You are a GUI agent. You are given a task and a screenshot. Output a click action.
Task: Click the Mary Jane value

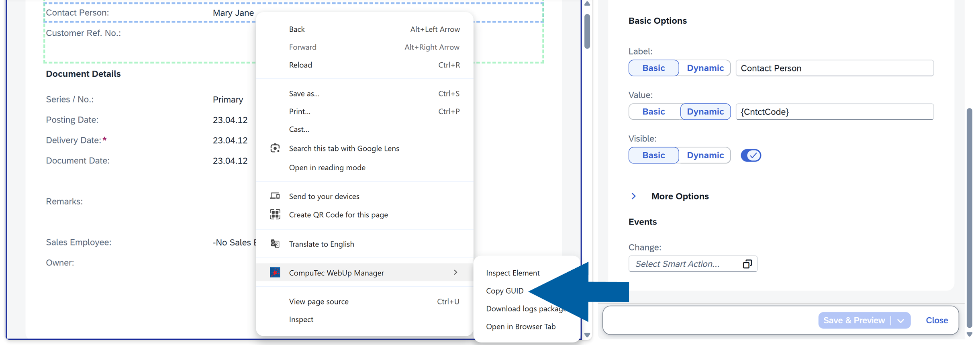(233, 13)
